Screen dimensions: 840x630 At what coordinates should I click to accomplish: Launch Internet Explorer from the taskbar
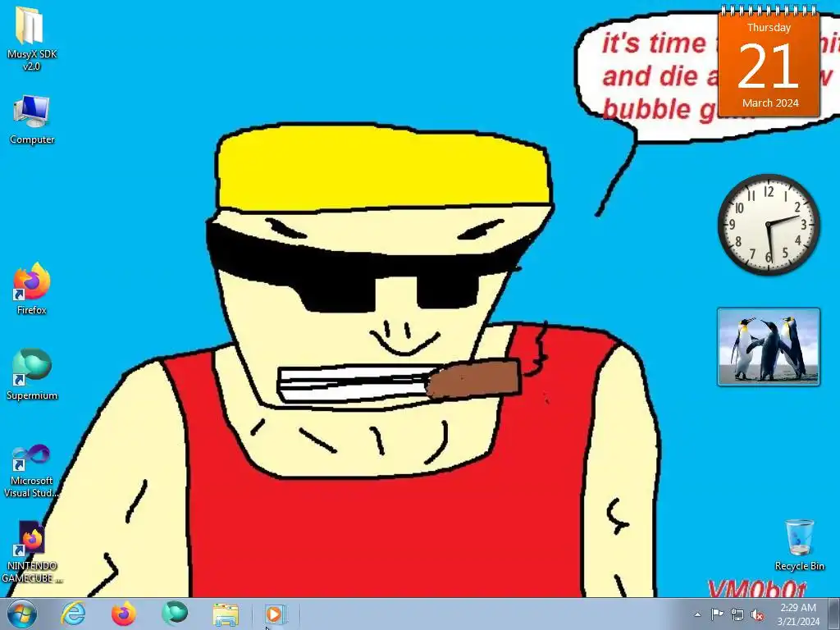coord(73,614)
